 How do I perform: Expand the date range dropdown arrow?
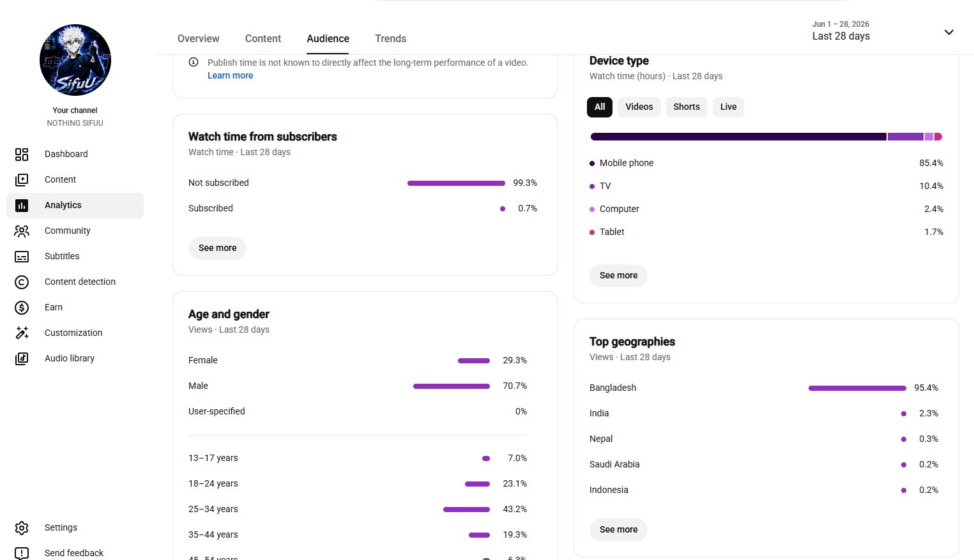949,32
